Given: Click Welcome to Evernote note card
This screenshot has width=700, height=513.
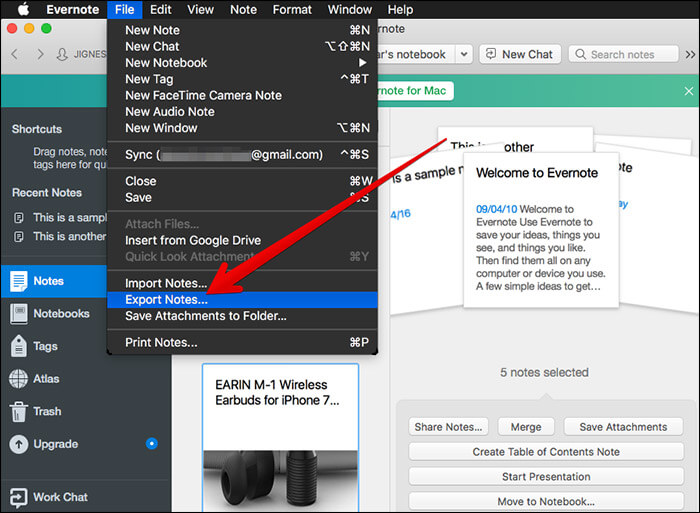Looking at the screenshot, I should [541, 230].
